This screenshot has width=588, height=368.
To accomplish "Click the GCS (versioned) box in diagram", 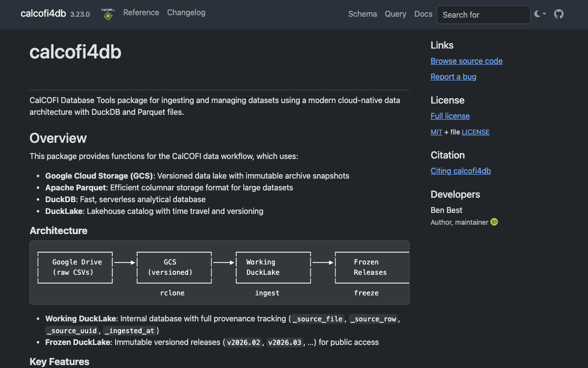I will (x=174, y=267).
